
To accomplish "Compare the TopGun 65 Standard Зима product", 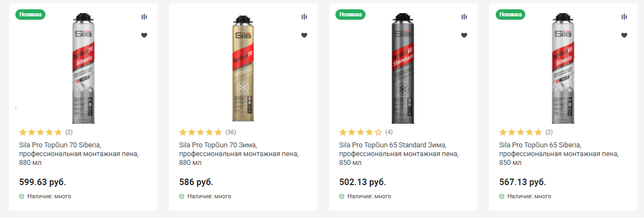I will (464, 16).
